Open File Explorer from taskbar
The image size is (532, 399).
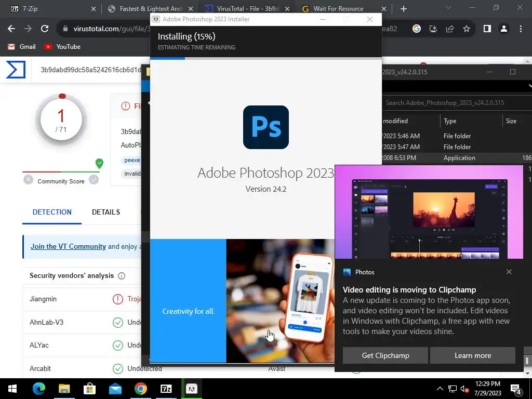tap(64, 389)
